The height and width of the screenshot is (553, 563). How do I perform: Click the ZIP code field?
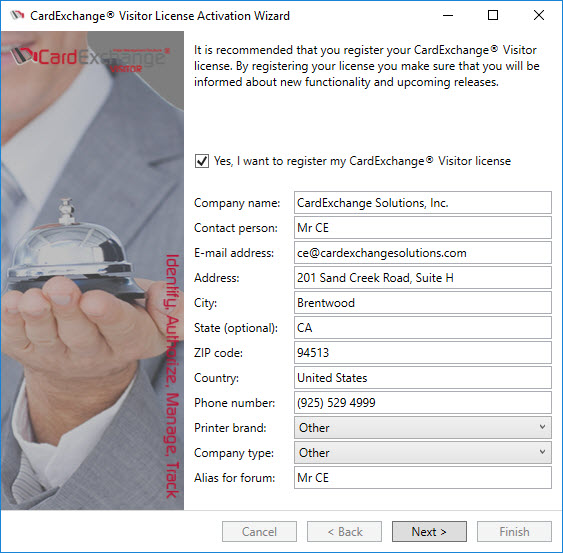(x=423, y=353)
